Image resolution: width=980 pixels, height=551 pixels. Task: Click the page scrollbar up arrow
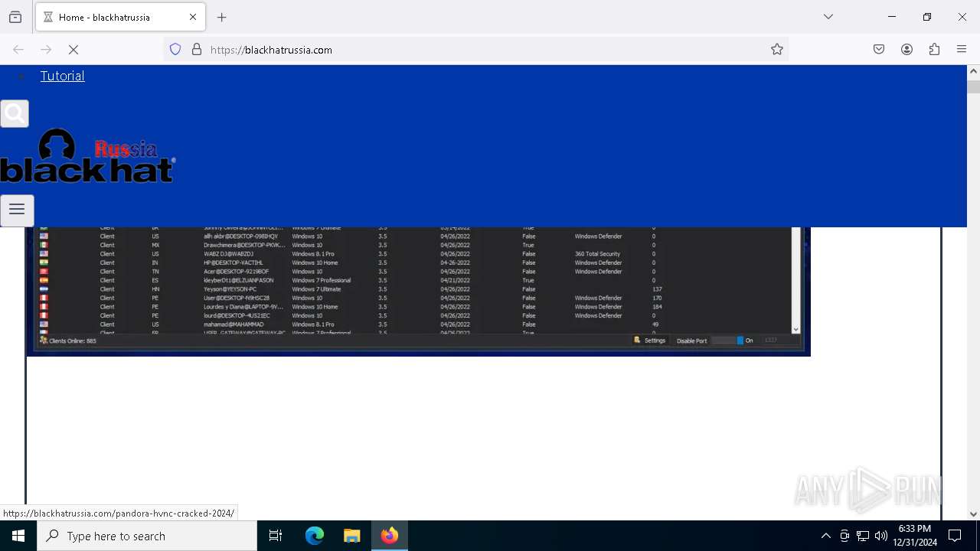pos(973,71)
